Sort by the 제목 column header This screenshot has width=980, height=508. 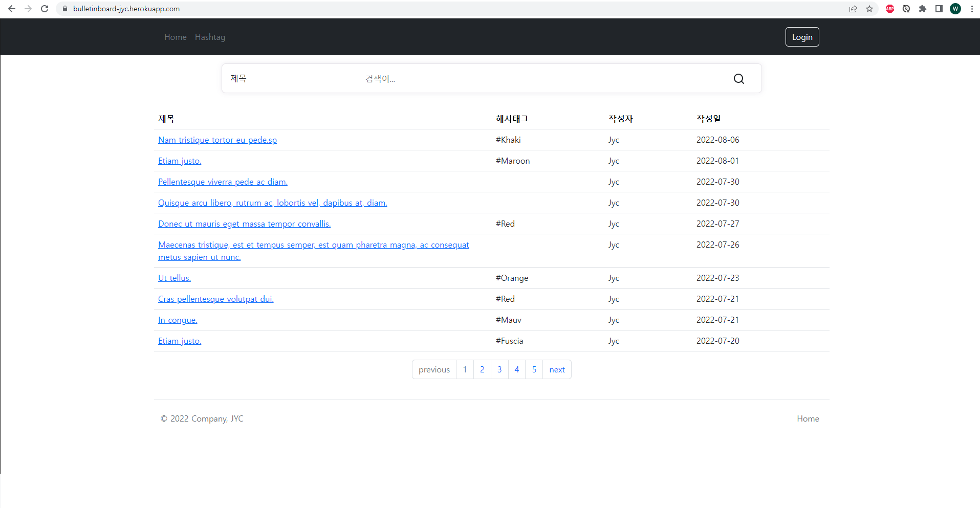click(166, 119)
